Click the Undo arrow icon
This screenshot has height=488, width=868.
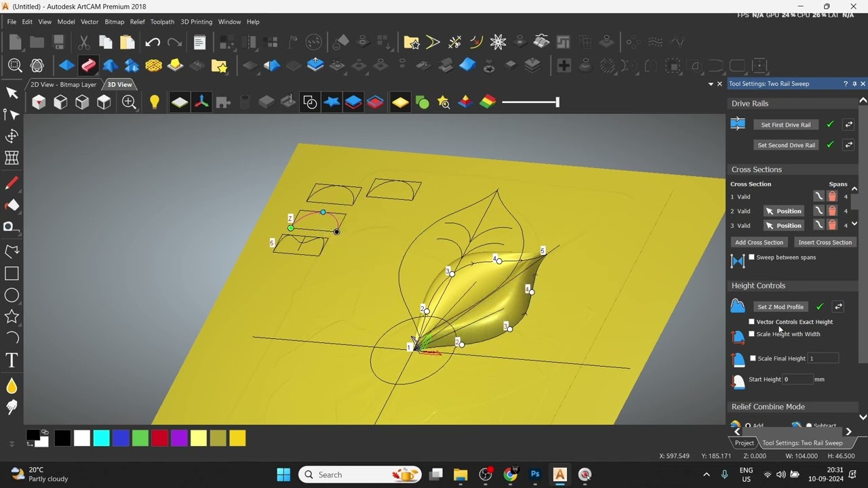point(153,43)
